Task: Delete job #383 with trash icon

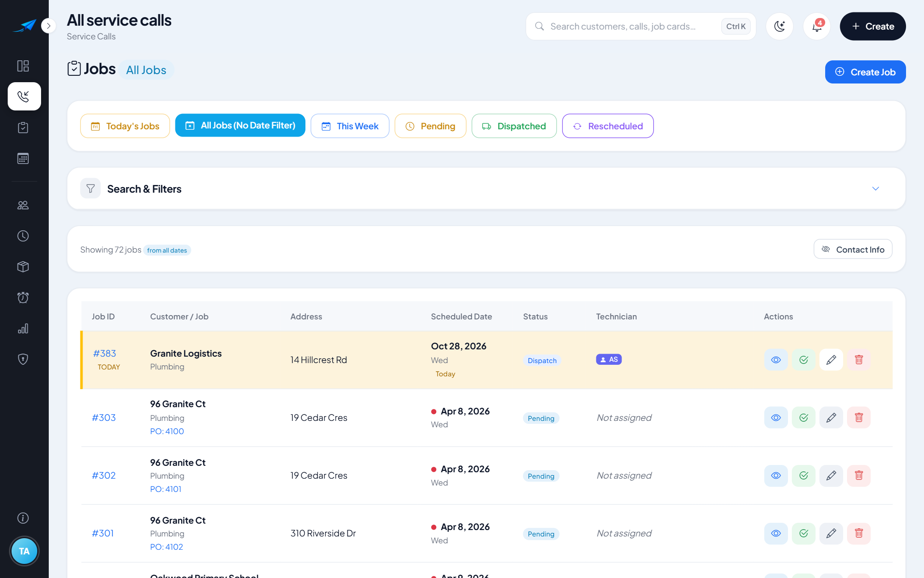Action: pos(859,360)
